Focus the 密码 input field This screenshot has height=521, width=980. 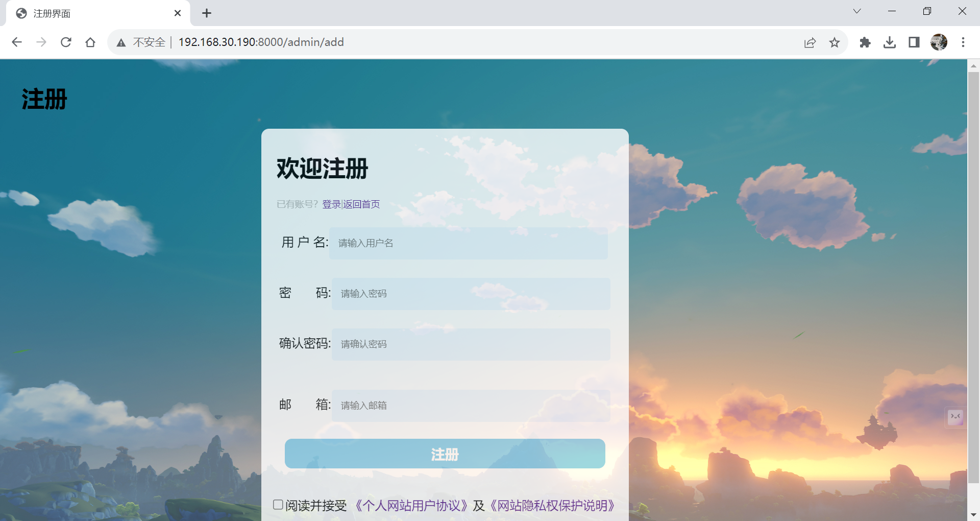(x=471, y=294)
